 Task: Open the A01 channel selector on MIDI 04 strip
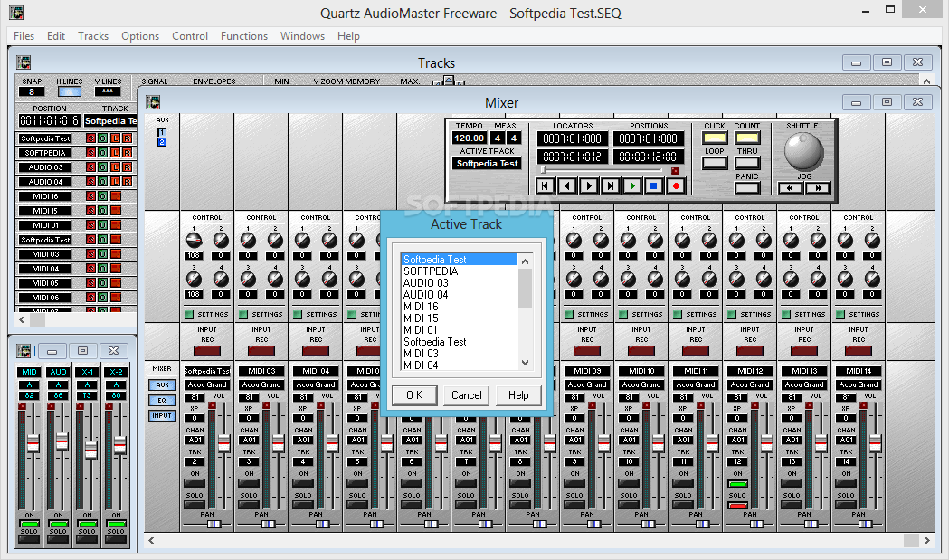(x=303, y=441)
